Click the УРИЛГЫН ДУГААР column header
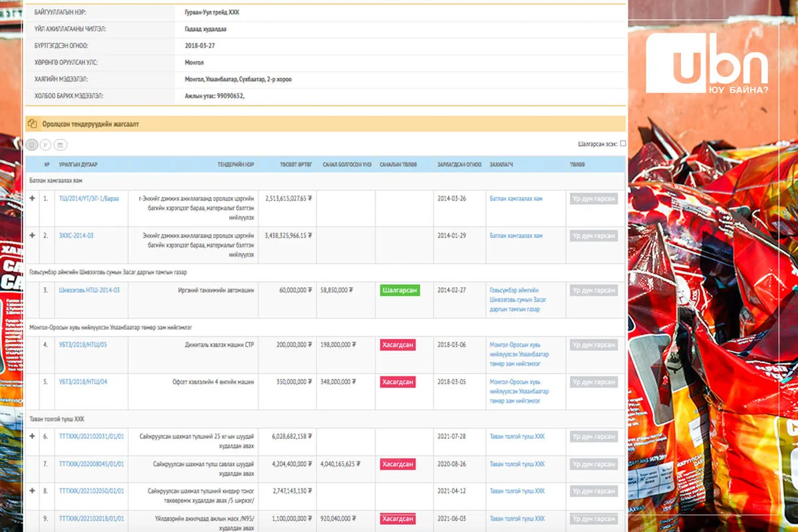 (x=78, y=164)
